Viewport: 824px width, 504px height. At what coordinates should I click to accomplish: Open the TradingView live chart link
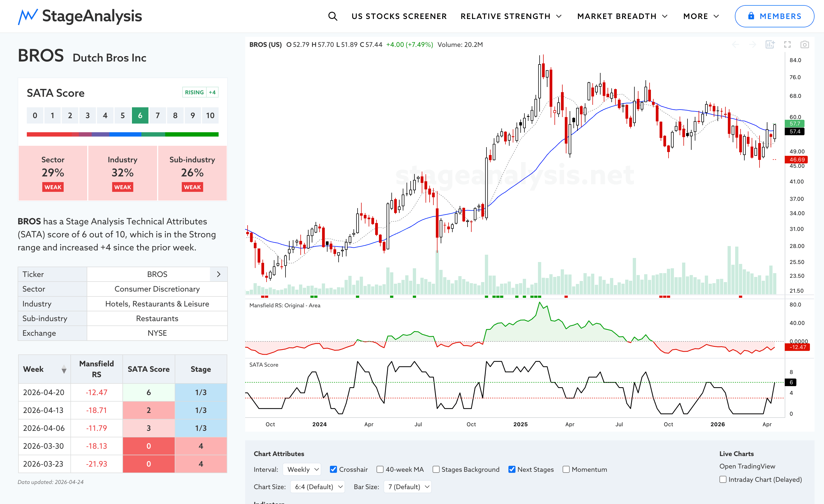[747, 466]
